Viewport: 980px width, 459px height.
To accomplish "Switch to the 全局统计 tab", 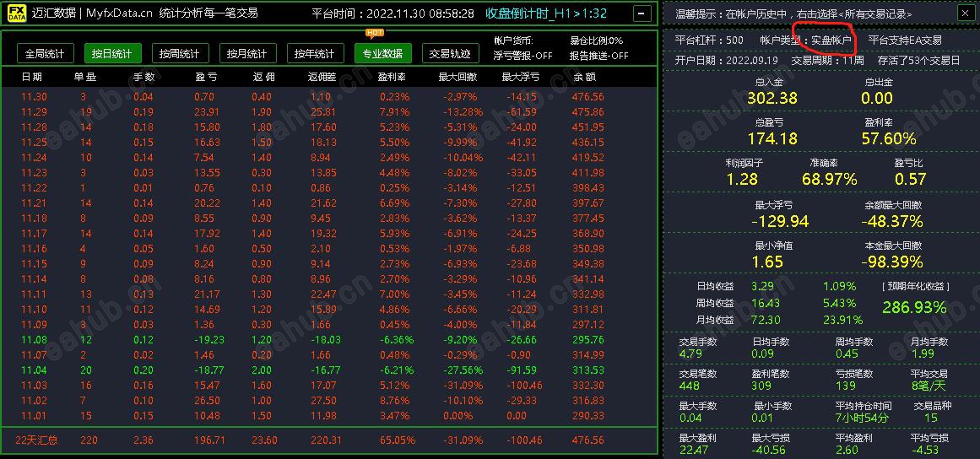I will coord(45,54).
